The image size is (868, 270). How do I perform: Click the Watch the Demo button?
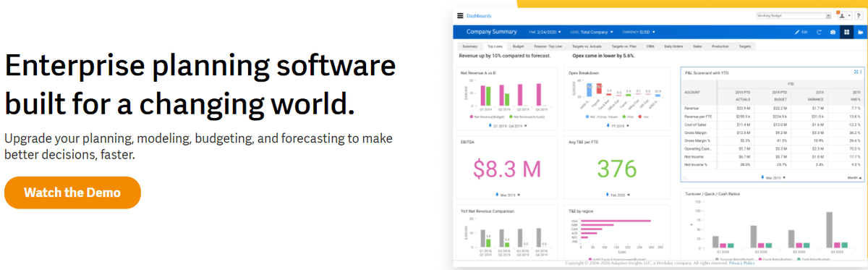tap(72, 193)
